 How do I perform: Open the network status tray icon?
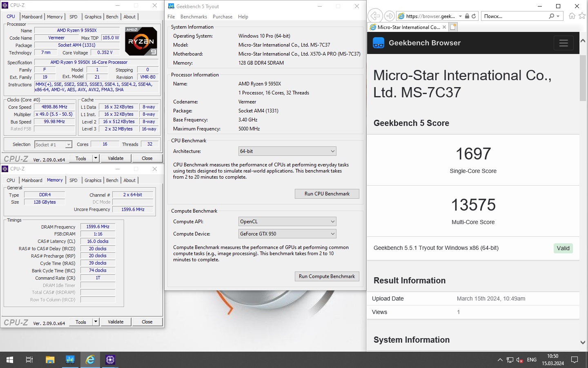coord(510,360)
